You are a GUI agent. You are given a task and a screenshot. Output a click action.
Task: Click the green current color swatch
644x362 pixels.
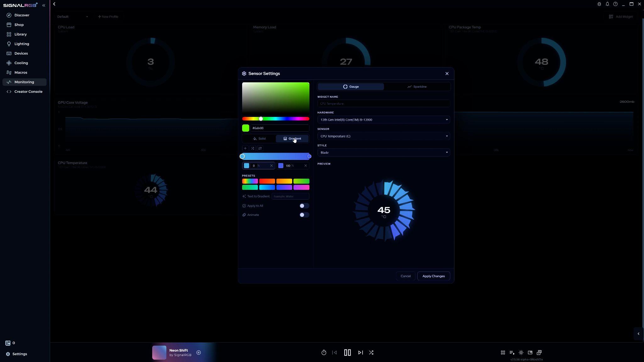(x=246, y=128)
